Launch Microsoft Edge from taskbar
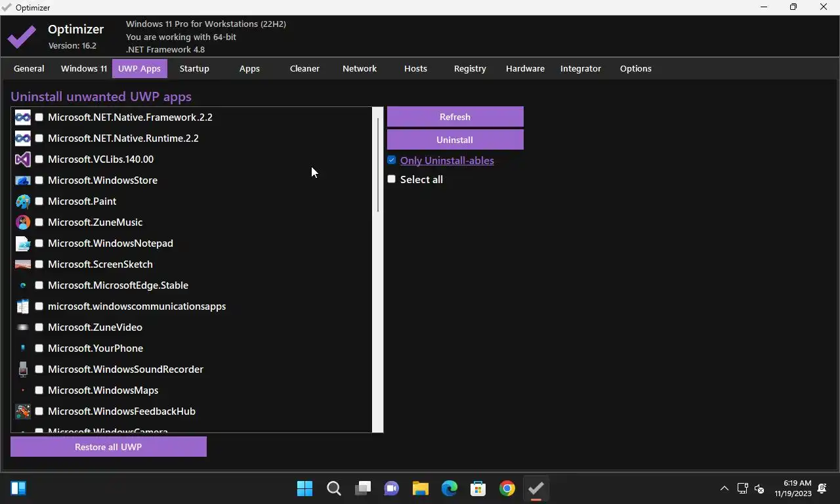 click(x=449, y=488)
